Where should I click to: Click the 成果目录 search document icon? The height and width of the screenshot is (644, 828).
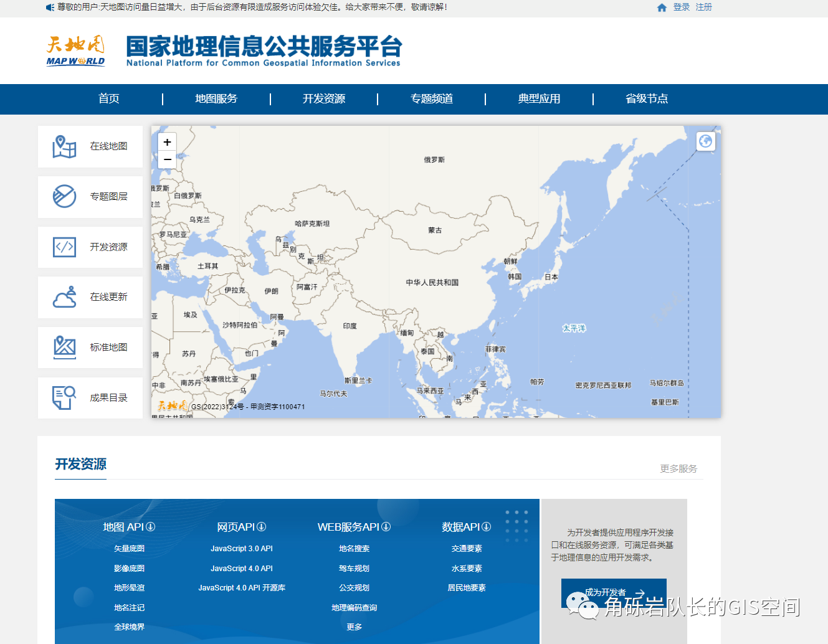64,397
